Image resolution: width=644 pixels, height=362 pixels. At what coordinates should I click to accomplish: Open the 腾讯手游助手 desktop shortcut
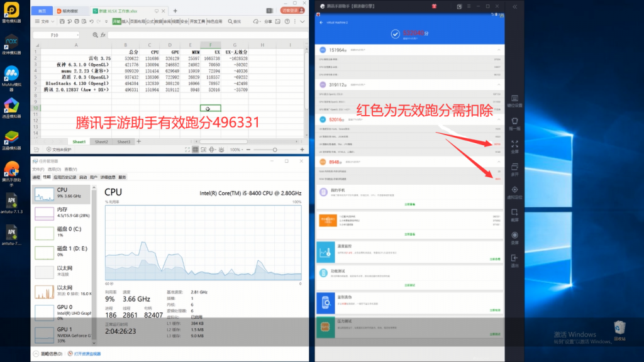point(11,174)
